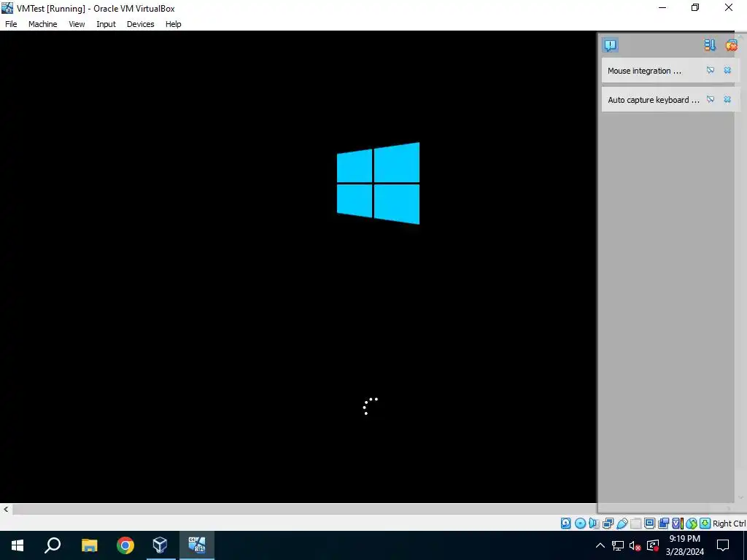Click the notification sort order icon

pos(710,45)
